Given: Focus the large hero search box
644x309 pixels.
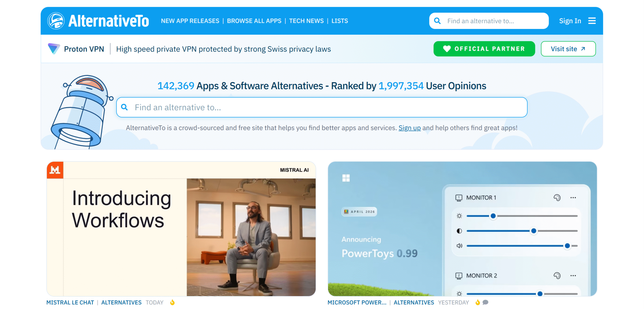Looking at the screenshot, I should [322, 107].
